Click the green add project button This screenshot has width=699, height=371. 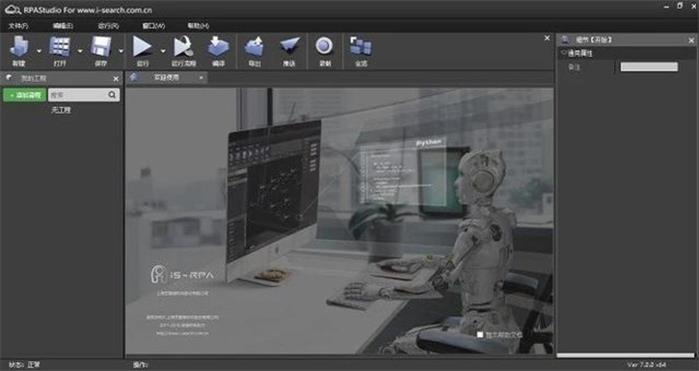pyautogui.click(x=25, y=95)
